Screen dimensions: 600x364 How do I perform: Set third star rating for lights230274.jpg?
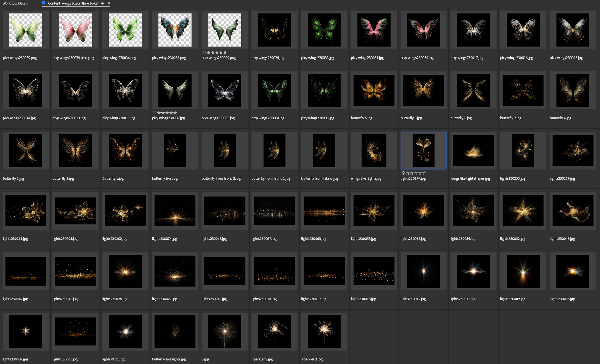416,173
